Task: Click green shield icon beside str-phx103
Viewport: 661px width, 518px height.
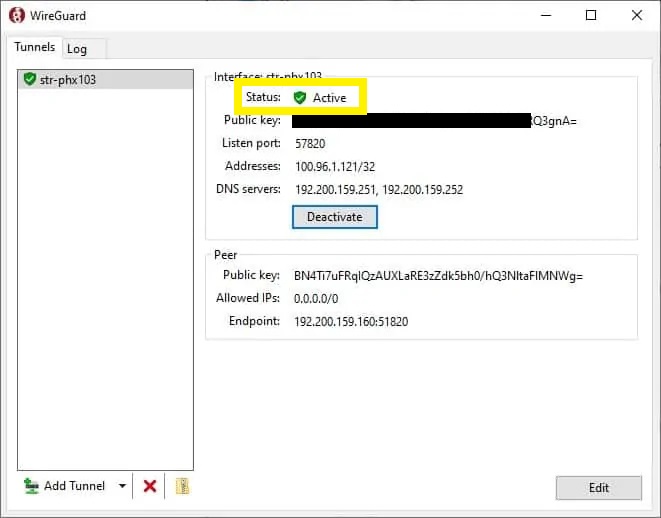Action: (x=30, y=79)
